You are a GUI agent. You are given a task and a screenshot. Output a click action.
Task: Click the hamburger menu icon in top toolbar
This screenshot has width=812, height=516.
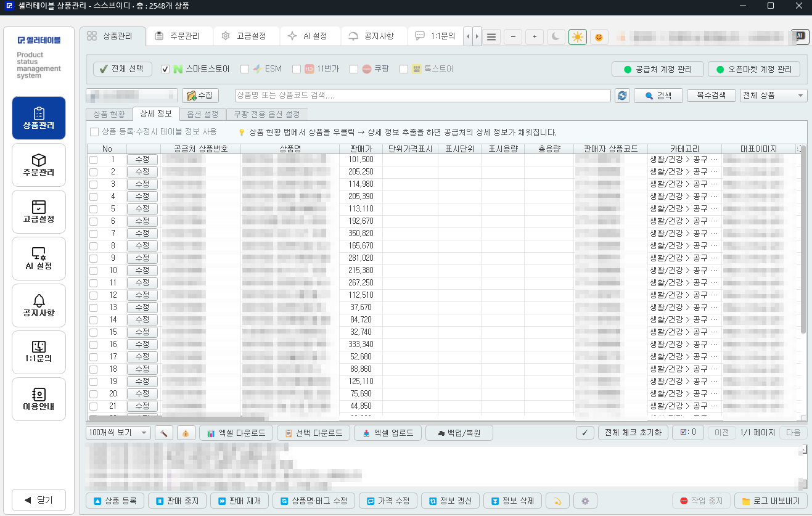coord(491,37)
